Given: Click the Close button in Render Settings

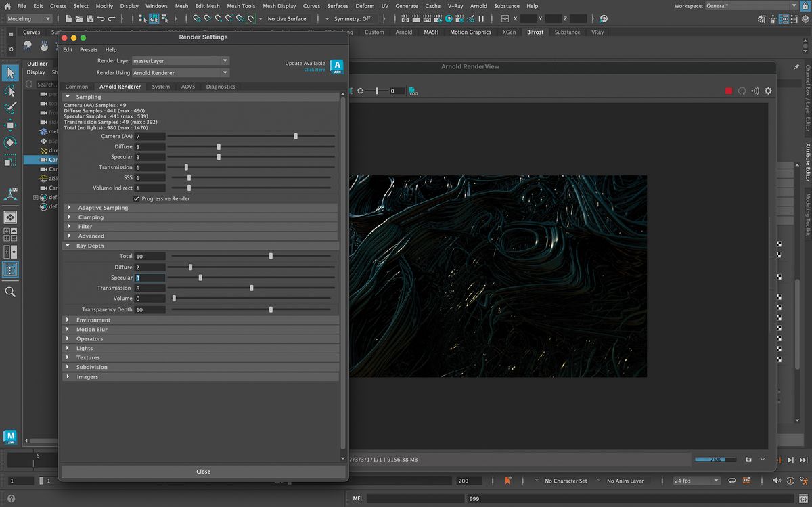Looking at the screenshot, I should click(x=203, y=471).
